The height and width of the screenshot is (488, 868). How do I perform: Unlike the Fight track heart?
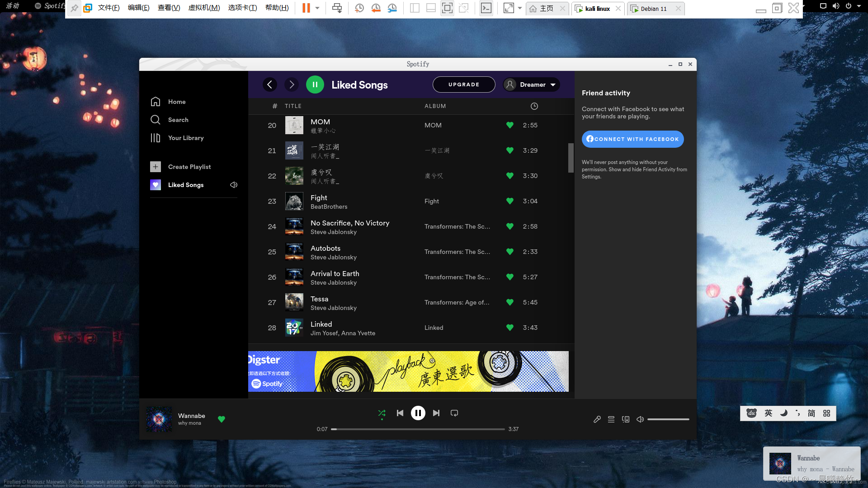click(x=510, y=201)
